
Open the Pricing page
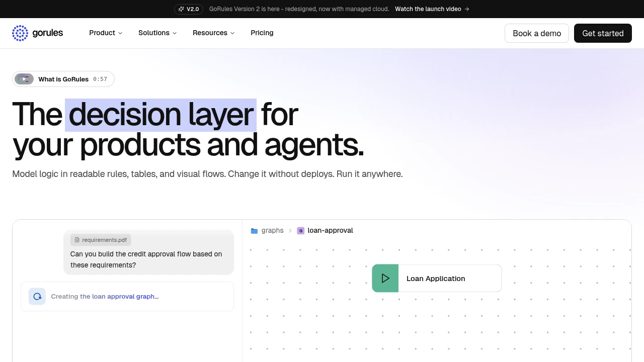coord(262,33)
